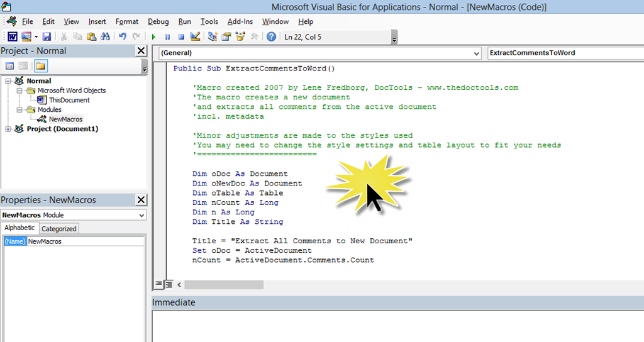This screenshot has height=342, width=644.
Task: Click the View Microsoft Word toolbar icon
Action: point(13,36)
